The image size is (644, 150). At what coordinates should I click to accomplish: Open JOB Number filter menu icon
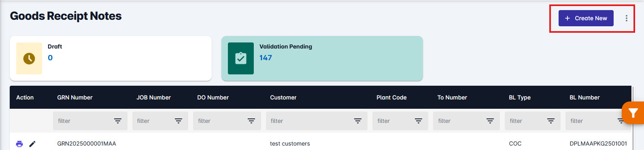coord(179,121)
